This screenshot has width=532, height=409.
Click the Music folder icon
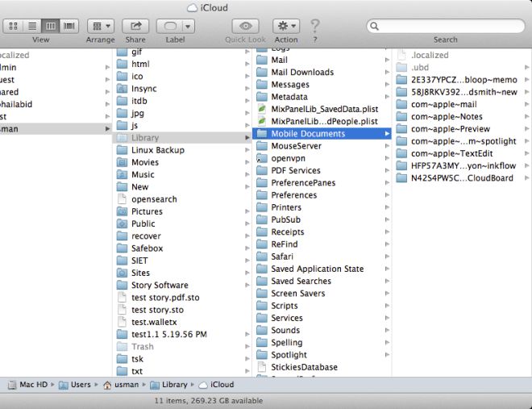point(122,174)
